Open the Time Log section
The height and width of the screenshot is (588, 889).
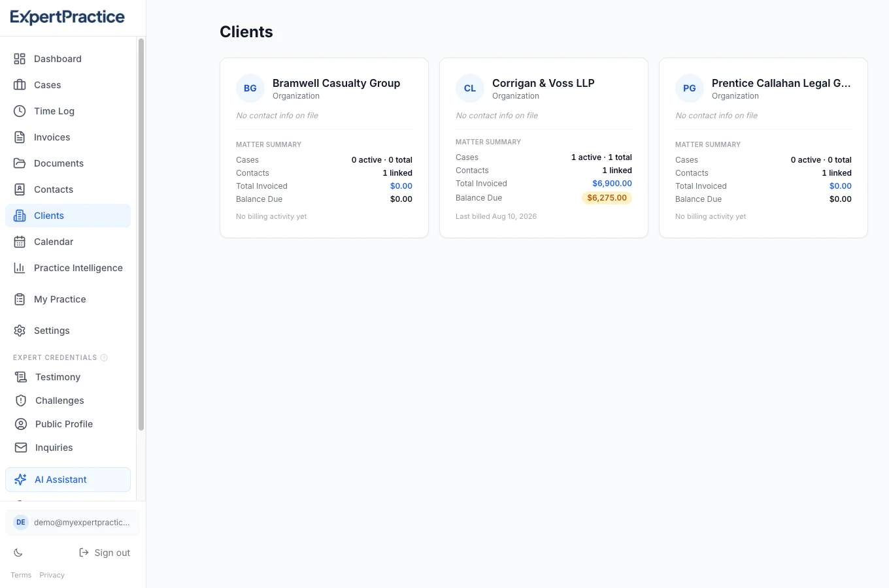pyautogui.click(x=68, y=111)
